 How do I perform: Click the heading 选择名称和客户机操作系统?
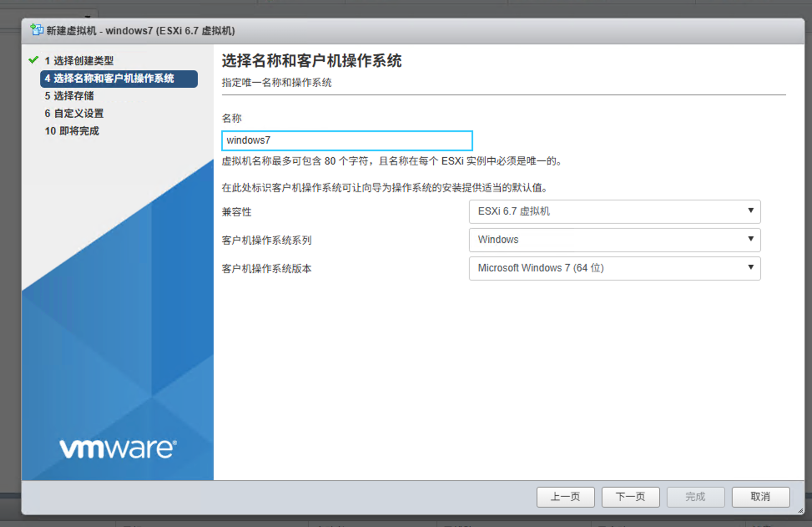click(312, 61)
